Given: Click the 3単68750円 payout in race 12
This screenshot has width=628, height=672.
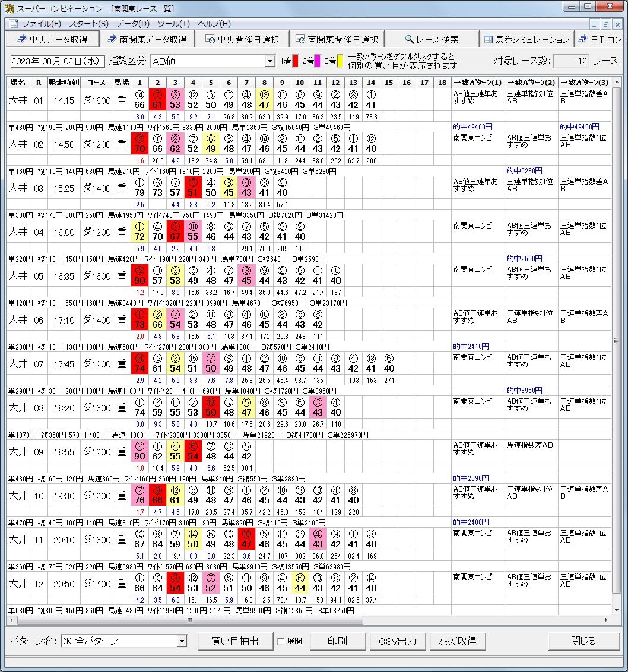Looking at the screenshot, I should pyautogui.click(x=335, y=610).
